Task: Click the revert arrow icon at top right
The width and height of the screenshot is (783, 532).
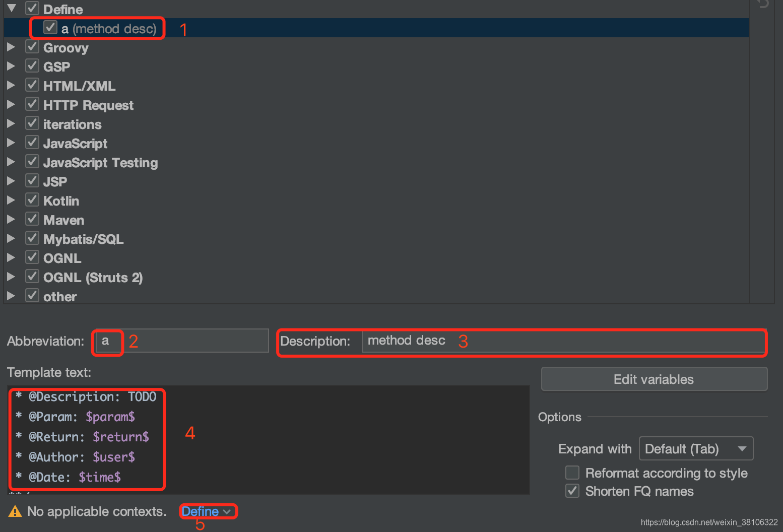Action: 763,4
